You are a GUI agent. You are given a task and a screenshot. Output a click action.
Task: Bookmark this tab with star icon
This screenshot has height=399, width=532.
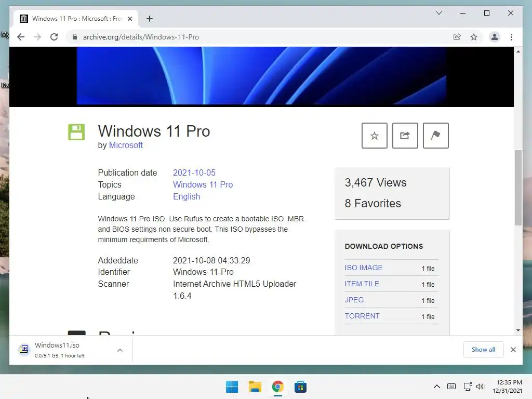coord(474,37)
